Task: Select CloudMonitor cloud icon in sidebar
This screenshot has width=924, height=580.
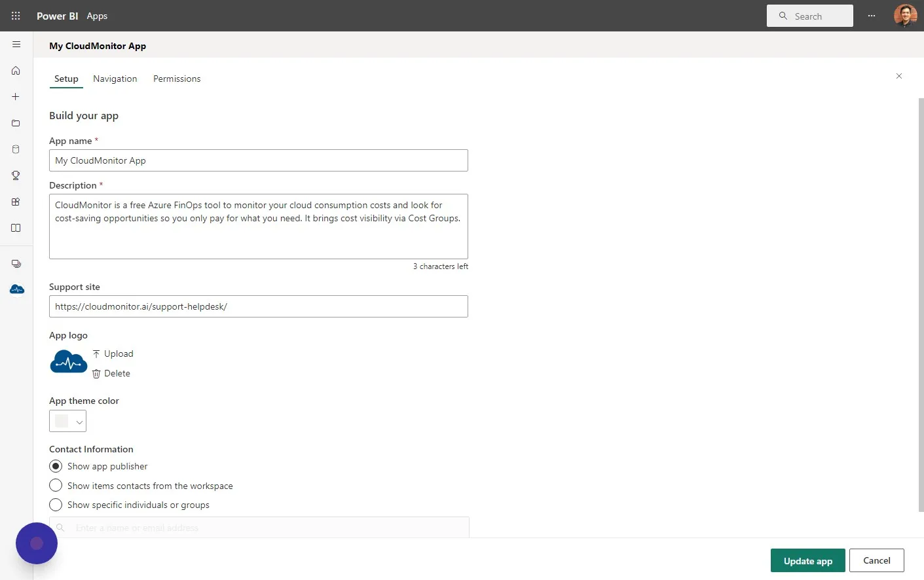Action: coord(17,289)
